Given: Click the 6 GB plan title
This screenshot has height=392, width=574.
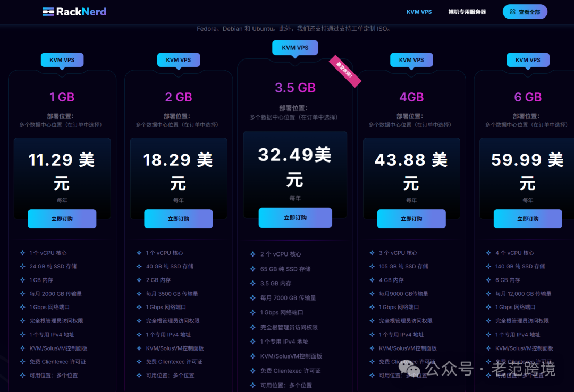Looking at the screenshot, I should (528, 97).
